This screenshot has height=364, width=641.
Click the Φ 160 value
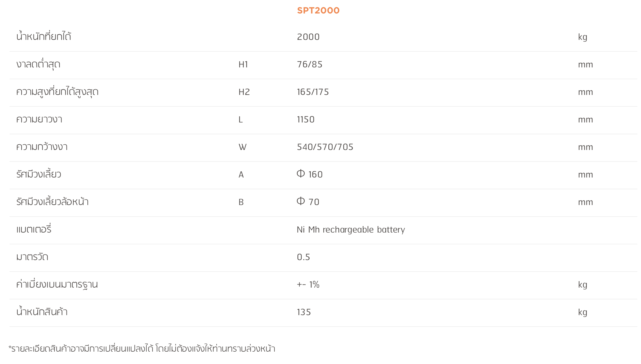(x=310, y=174)
